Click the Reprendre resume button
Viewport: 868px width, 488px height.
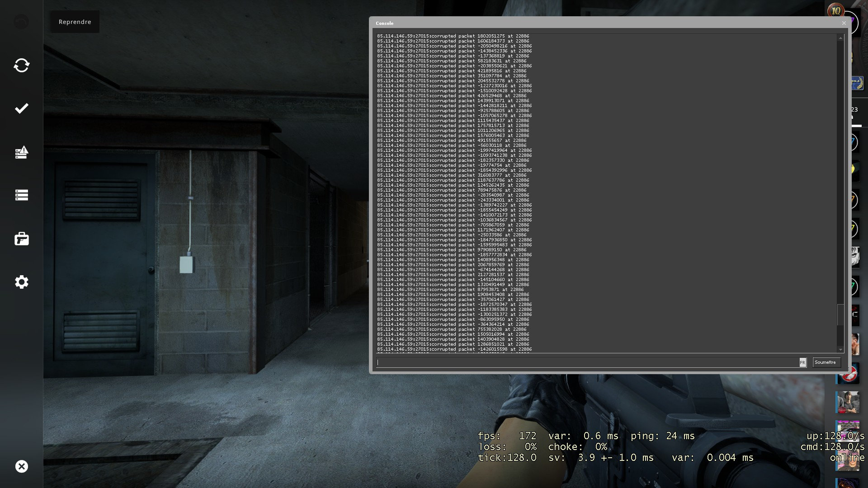[x=75, y=22]
